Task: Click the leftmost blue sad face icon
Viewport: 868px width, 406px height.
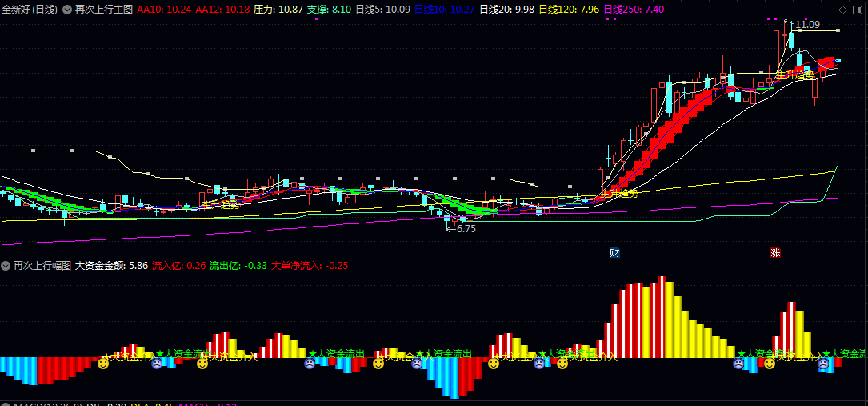Action: [157, 364]
